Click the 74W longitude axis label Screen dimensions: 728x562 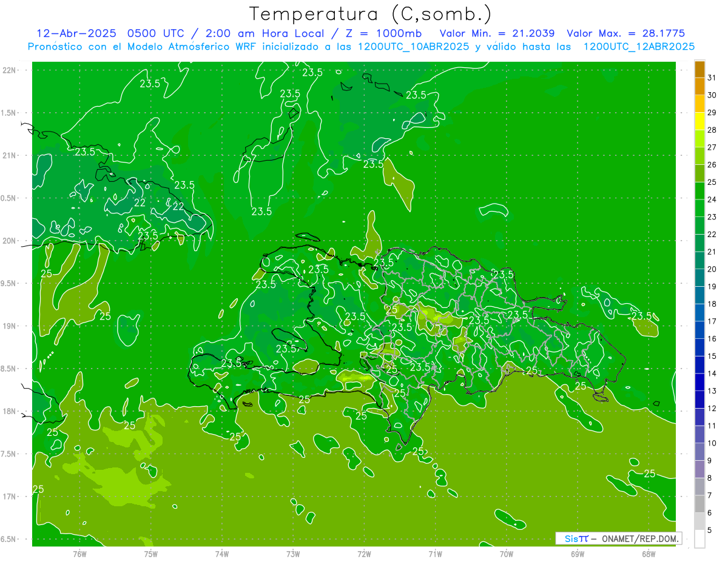click(221, 554)
